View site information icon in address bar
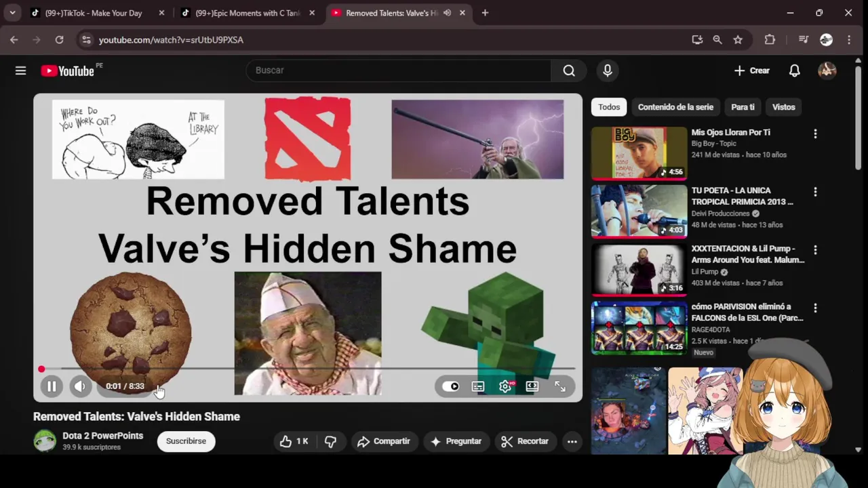The image size is (868, 488). (85, 40)
